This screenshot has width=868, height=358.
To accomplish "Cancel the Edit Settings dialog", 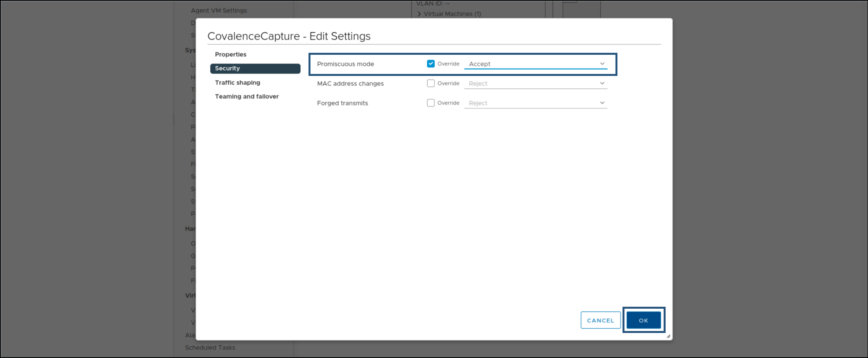I will [x=601, y=320].
